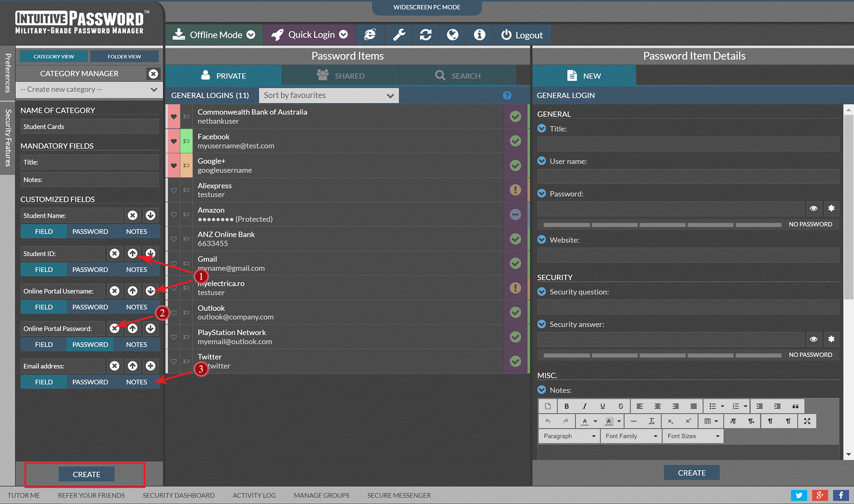This screenshot has height=504, width=854.
Task: Click Create button in Password Item Details
Action: (692, 473)
